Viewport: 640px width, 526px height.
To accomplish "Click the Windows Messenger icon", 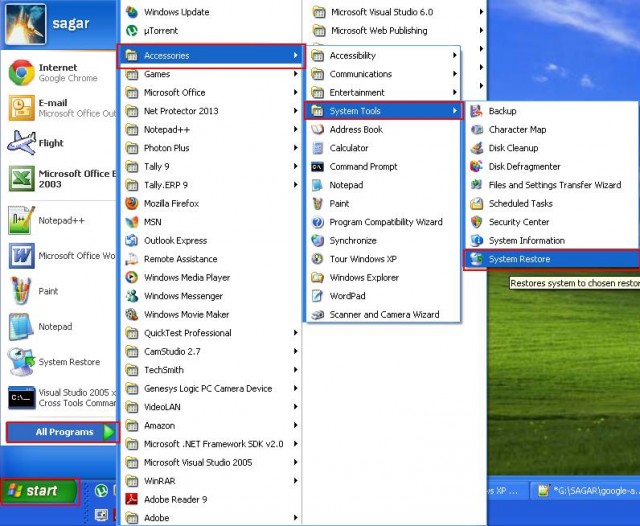I will [x=132, y=296].
